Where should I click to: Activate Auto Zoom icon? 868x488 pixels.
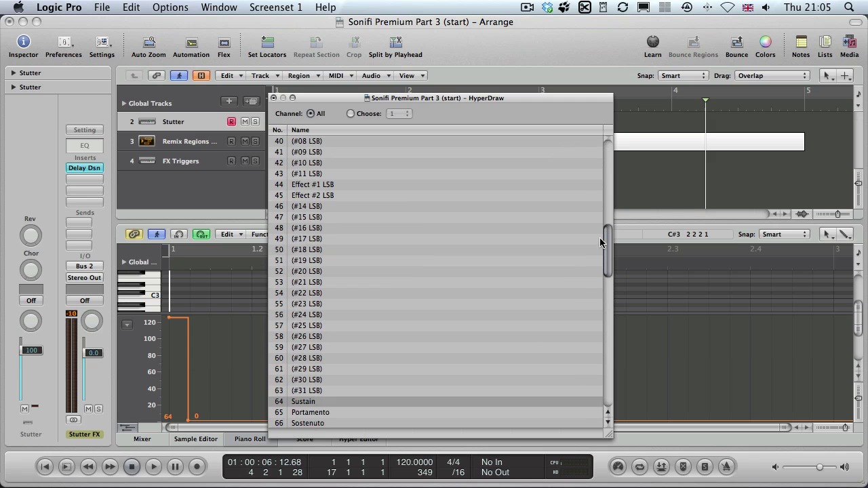coord(149,43)
